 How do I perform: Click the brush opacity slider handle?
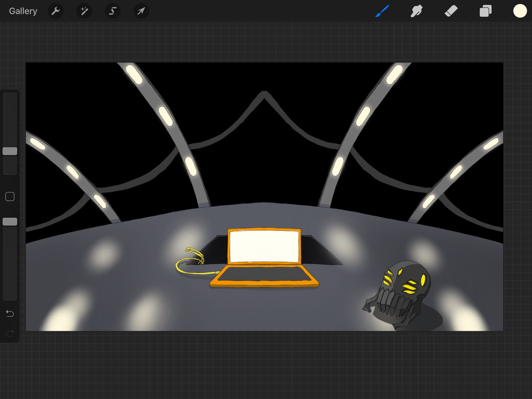coord(10,222)
